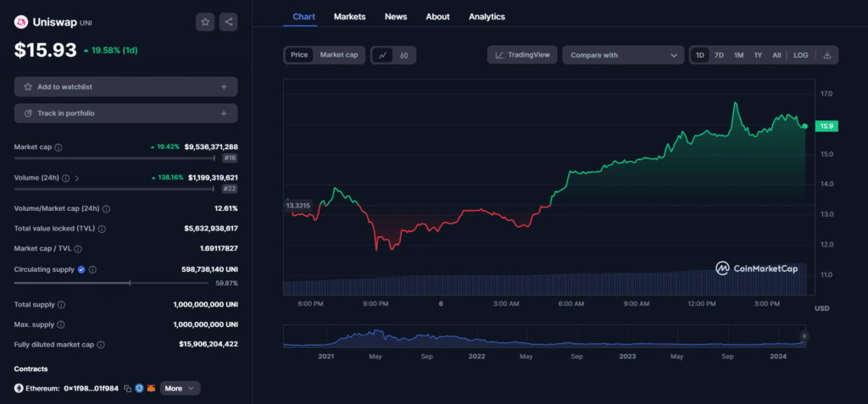Favorite Uniswap with the star button
The image size is (868, 404).
tap(205, 22)
